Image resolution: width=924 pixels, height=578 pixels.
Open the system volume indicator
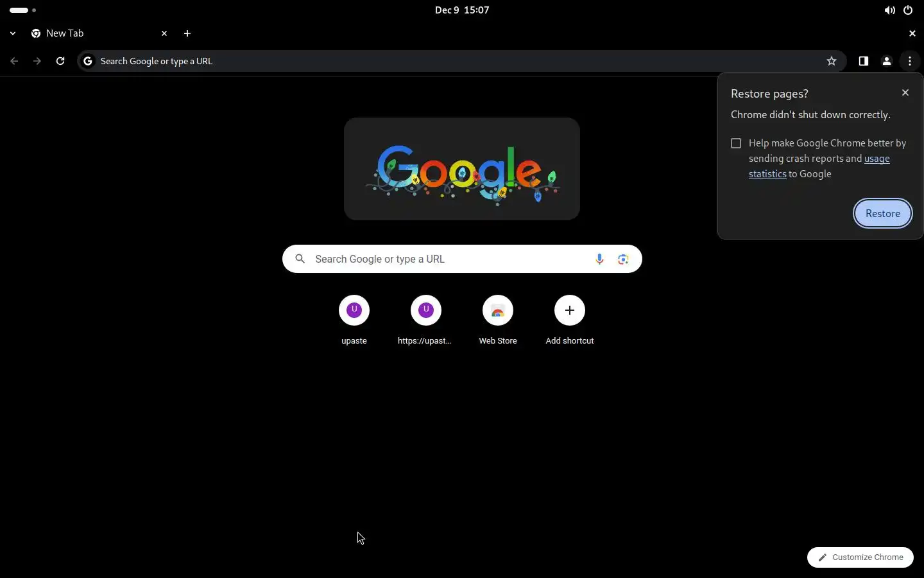click(889, 10)
